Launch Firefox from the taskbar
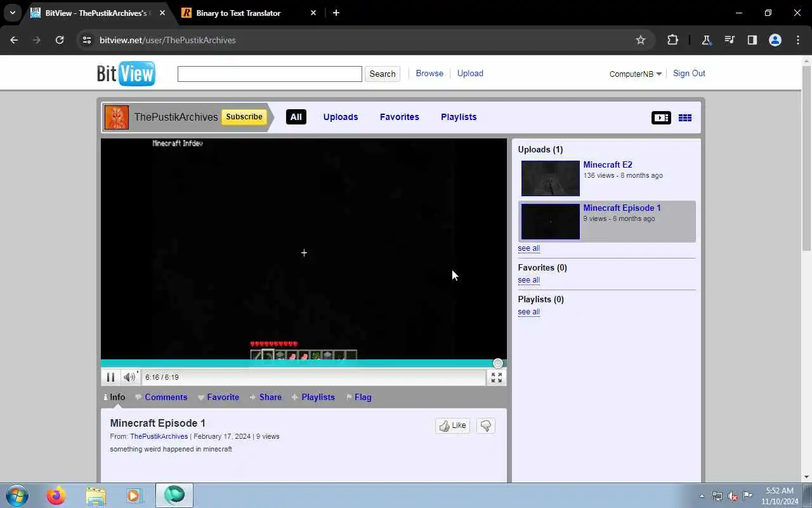This screenshot has height=508, width=812. pos(56,495)
